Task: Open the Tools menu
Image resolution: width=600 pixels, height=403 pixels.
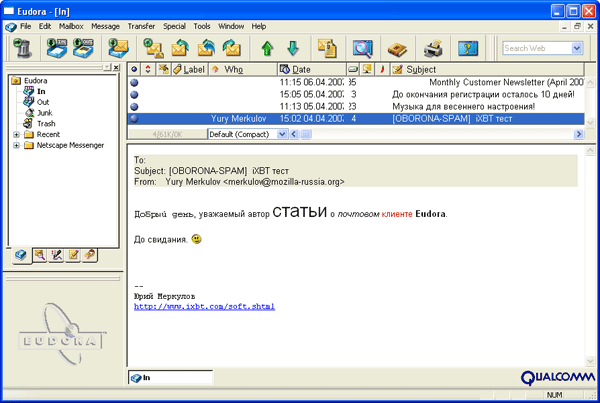Action: click(202, 26)
